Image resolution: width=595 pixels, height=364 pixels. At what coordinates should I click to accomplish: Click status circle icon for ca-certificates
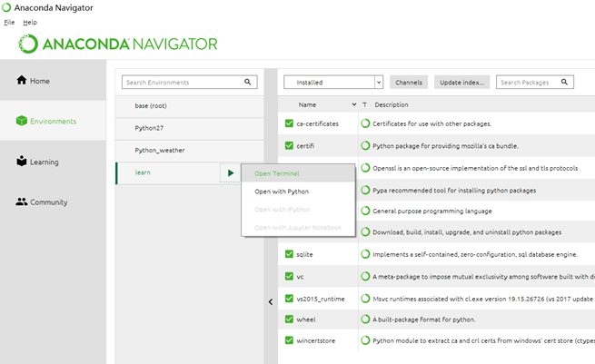[365, 123]
